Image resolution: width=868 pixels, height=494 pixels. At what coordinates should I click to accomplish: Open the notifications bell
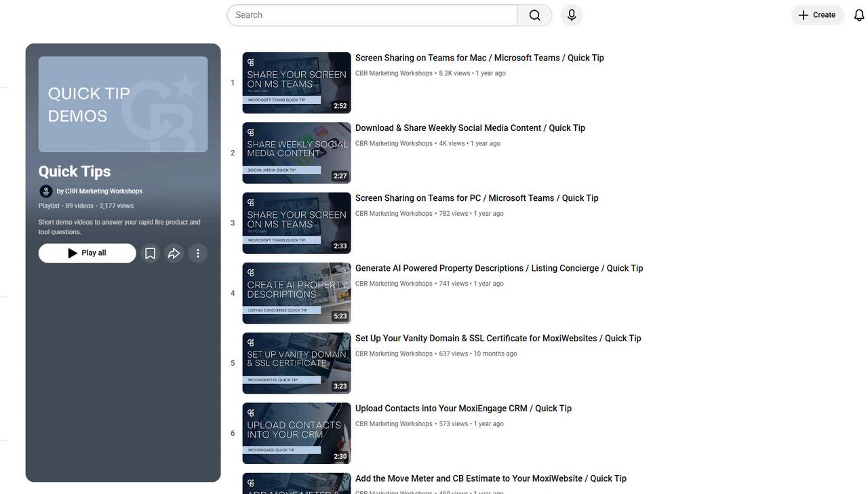click(x=859, y=15)
